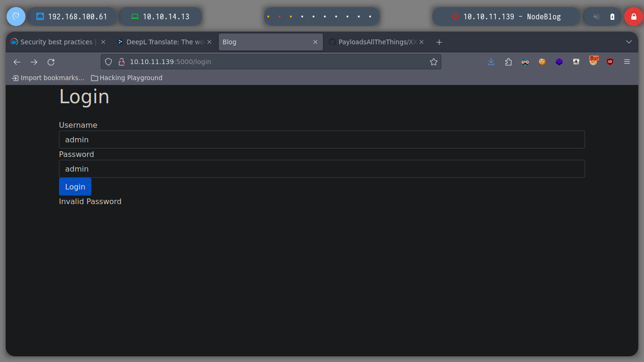Toggle the muted volume icon in system bar
The height and width of the screenshot is (362, 644).
coord(596,16)
